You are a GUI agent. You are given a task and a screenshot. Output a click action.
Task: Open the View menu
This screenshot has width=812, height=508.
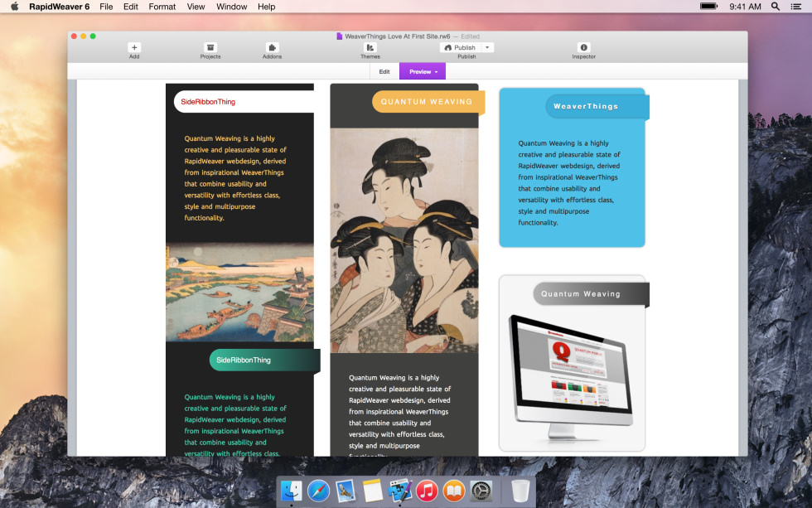pos(196,7)
